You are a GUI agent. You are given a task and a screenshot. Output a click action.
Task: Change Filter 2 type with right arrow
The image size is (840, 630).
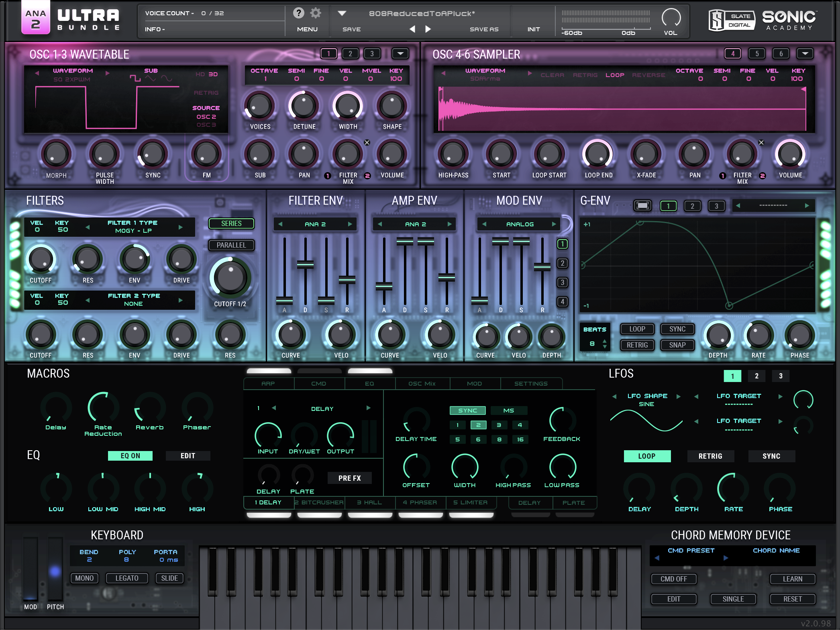tap(180, 300)
